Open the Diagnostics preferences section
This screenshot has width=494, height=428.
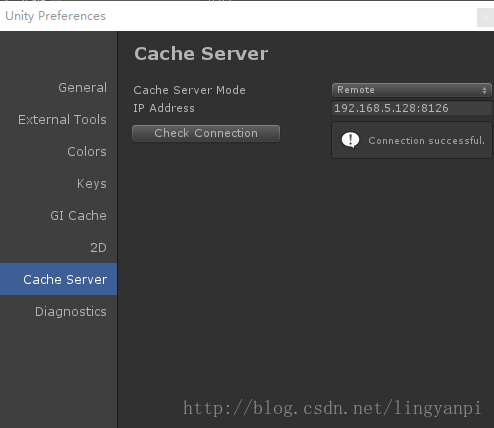71,312
